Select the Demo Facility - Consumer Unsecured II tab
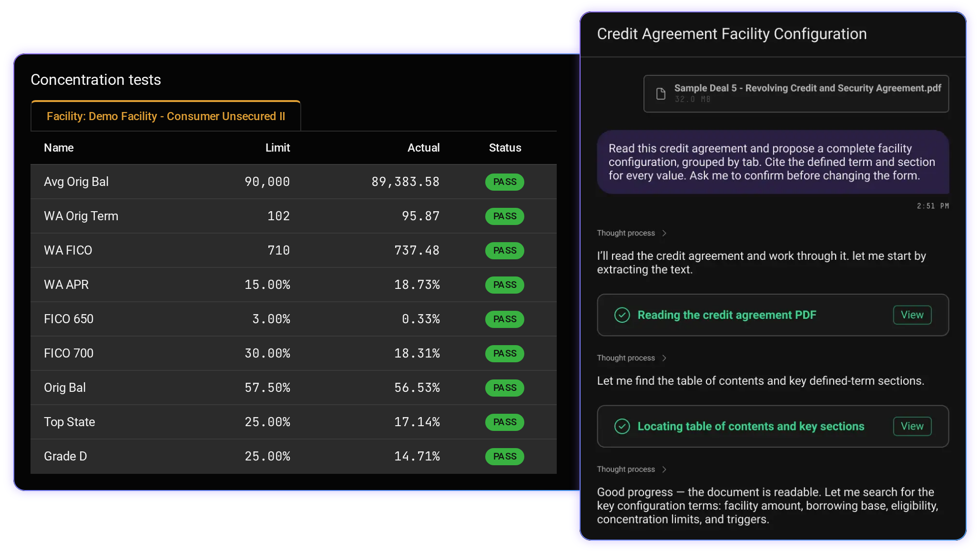 (166, 116)
